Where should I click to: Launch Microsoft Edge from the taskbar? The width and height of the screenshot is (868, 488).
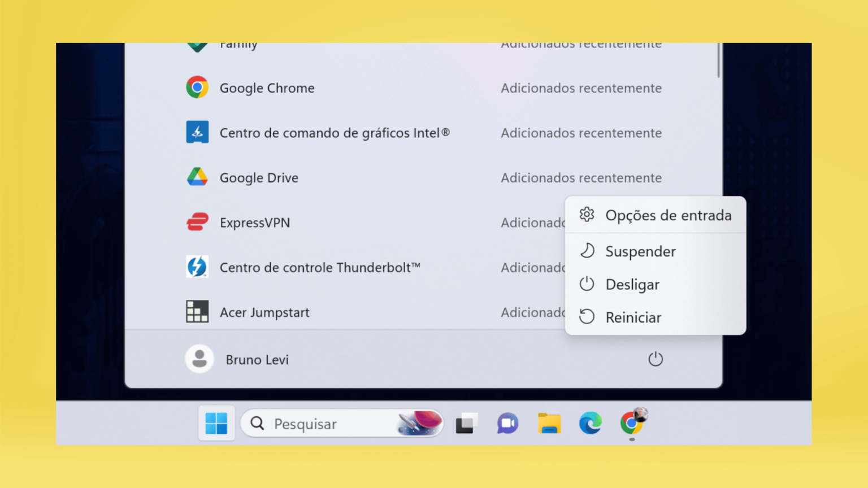591,423
